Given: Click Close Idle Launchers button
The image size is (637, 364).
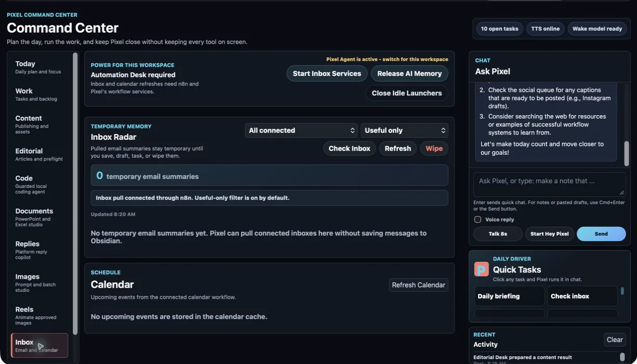Looking at the screenshot, I should (x=407, y=93).
